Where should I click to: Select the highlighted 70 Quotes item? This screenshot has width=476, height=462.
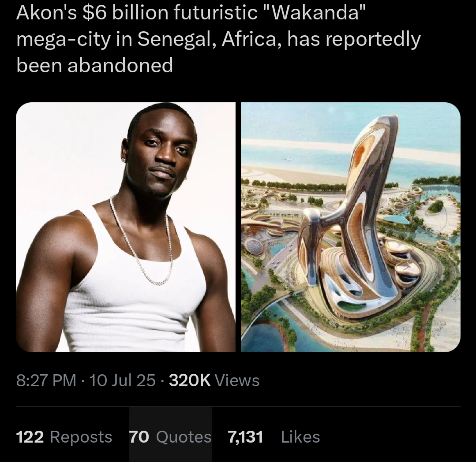[x=170, y=435]
